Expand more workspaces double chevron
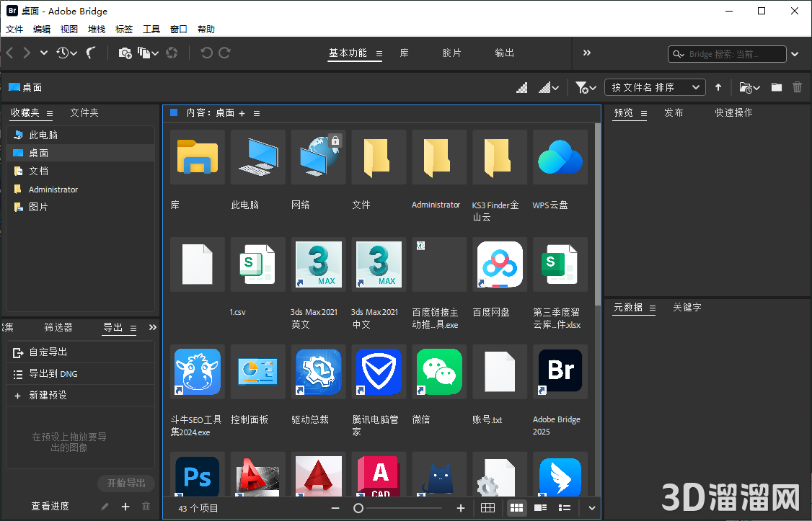Screen dimensions: 812x521 (x=587, y=53)
